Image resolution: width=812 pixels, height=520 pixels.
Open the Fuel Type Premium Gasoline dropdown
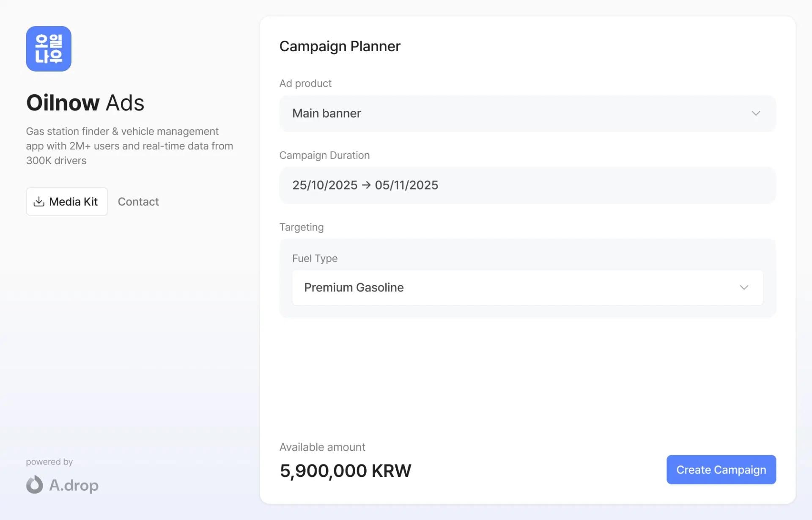click(x=527, y=288)
